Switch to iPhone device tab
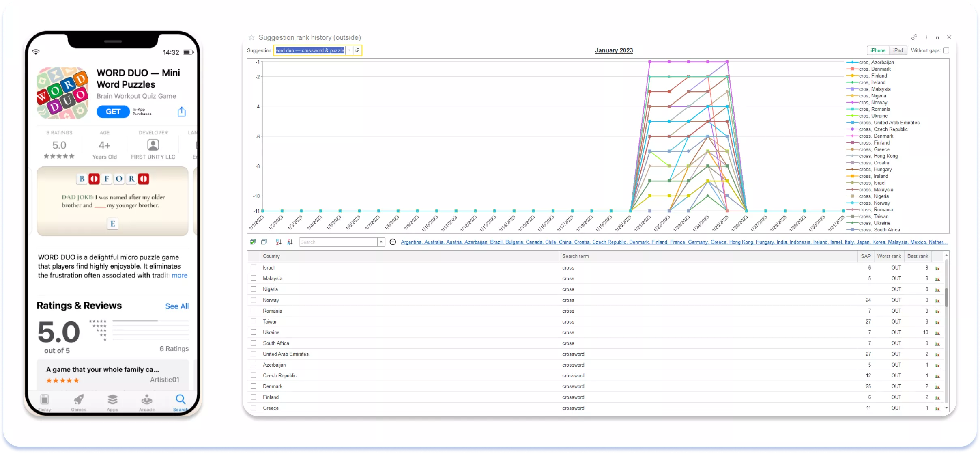The height and width of the screenshot is (453, 980). tap(878, 50)
